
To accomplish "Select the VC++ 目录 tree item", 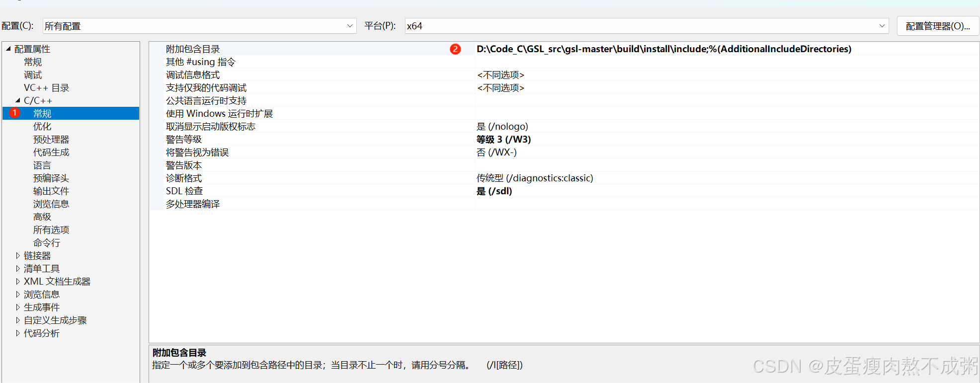I will click(x=47, y=88).
